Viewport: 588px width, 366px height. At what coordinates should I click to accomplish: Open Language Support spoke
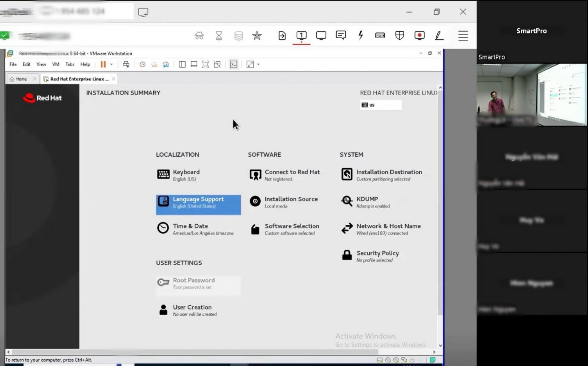[x=198, y=205]
